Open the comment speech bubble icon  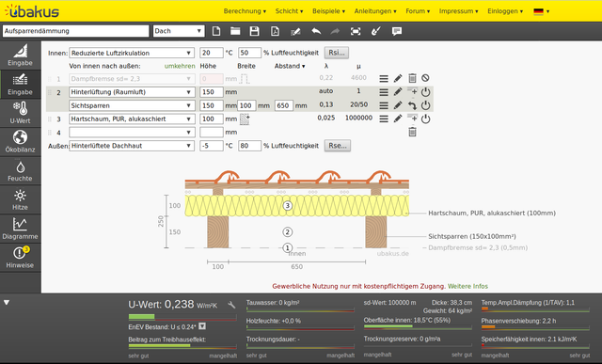pos(397,31)
